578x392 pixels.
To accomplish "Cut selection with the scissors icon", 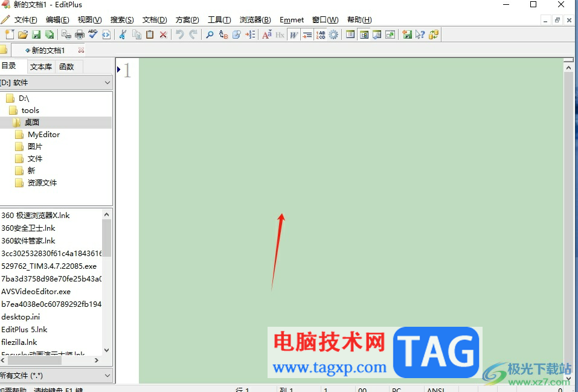I will click(x=123, y=34).
